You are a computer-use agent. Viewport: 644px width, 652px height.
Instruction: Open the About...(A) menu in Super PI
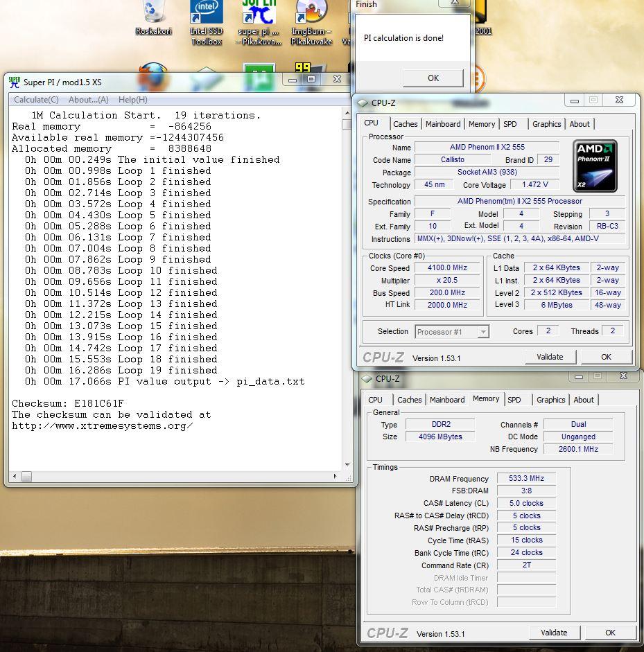pyautogui.click(x=88, y=100)
